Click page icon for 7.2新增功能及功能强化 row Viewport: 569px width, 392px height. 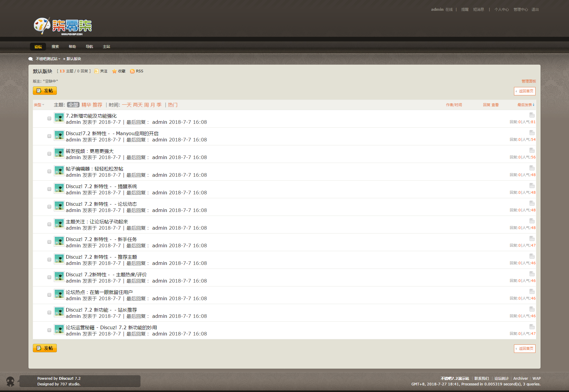tap(532, 115)
